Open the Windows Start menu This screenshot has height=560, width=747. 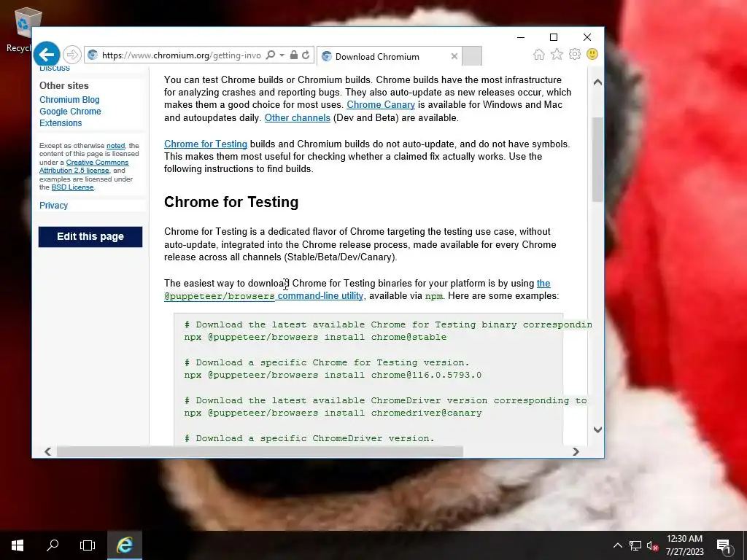coord(18,545)
